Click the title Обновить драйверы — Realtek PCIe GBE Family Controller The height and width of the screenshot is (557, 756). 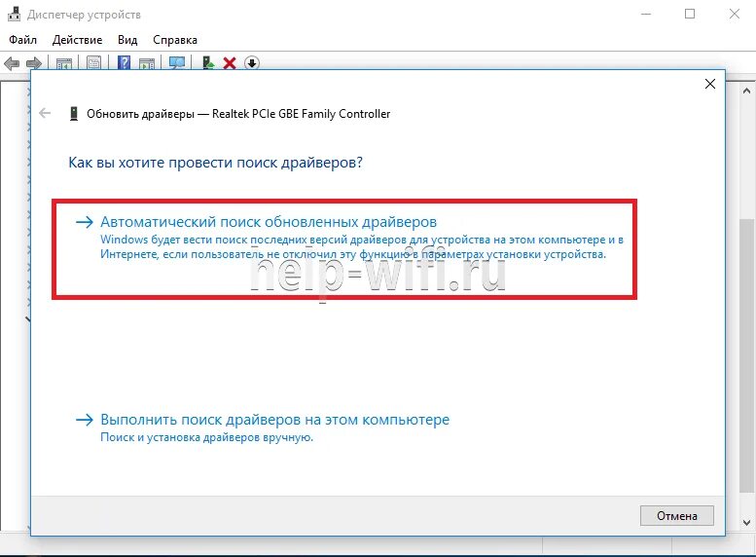(238, 114)
